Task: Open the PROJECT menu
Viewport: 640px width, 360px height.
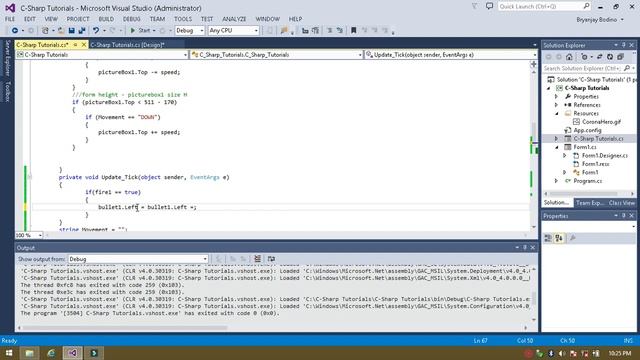Action: pos(78,19)
